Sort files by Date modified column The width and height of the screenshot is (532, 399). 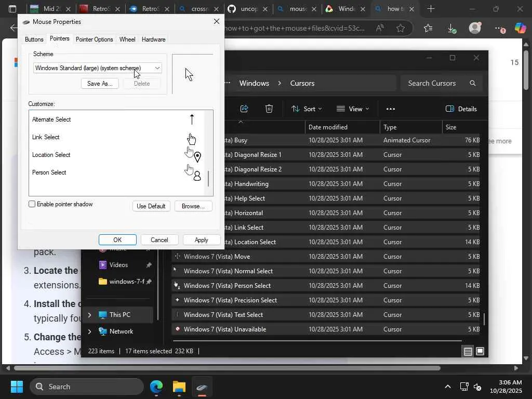click(x=342, y=127)
